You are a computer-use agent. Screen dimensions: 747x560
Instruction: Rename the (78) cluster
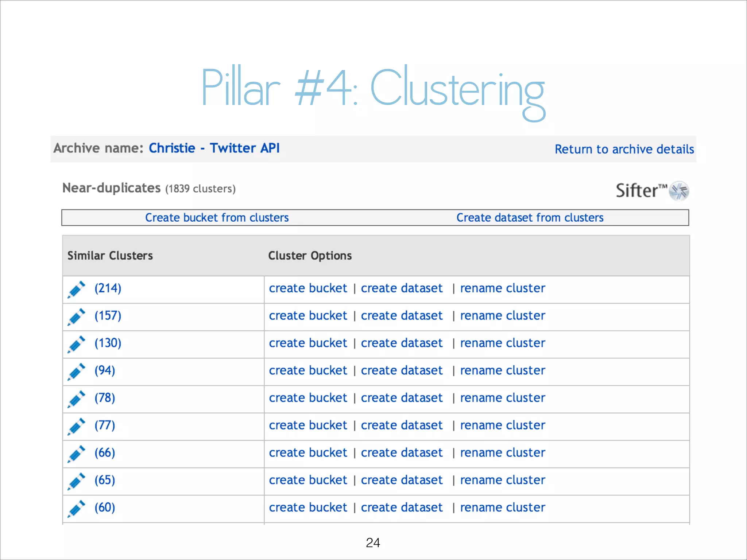point(503,398)
